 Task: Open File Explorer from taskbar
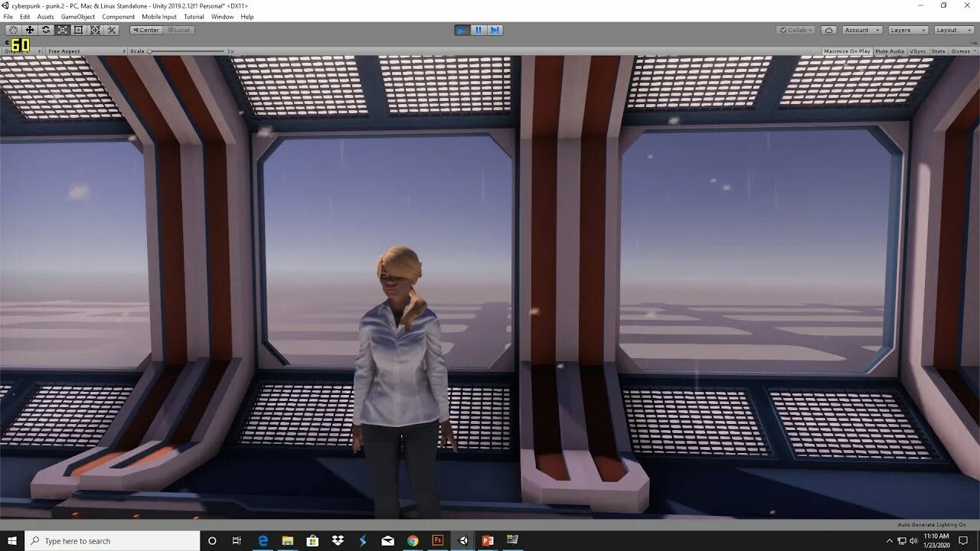pos(288,540)
